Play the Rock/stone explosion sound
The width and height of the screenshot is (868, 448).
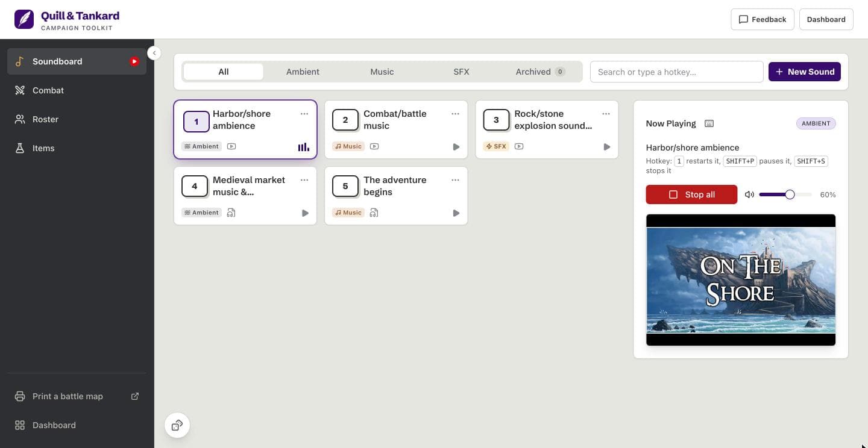(x=607, y=147)
